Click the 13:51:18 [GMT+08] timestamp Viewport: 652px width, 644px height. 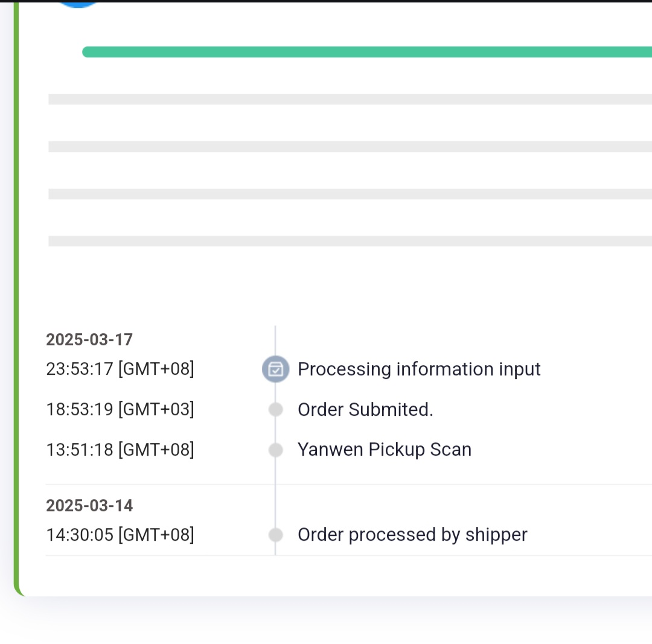click(x=120, y=450)
